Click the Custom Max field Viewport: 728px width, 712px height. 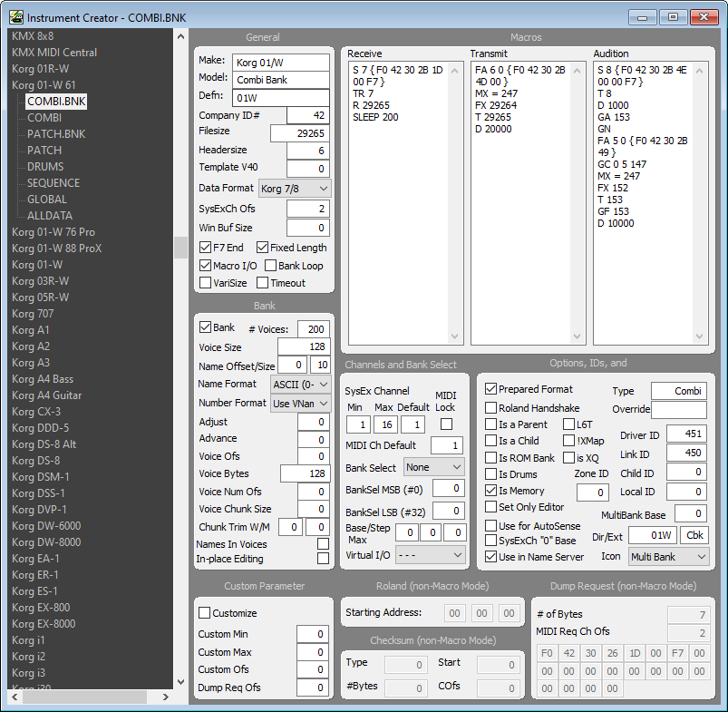pos(313,652)
